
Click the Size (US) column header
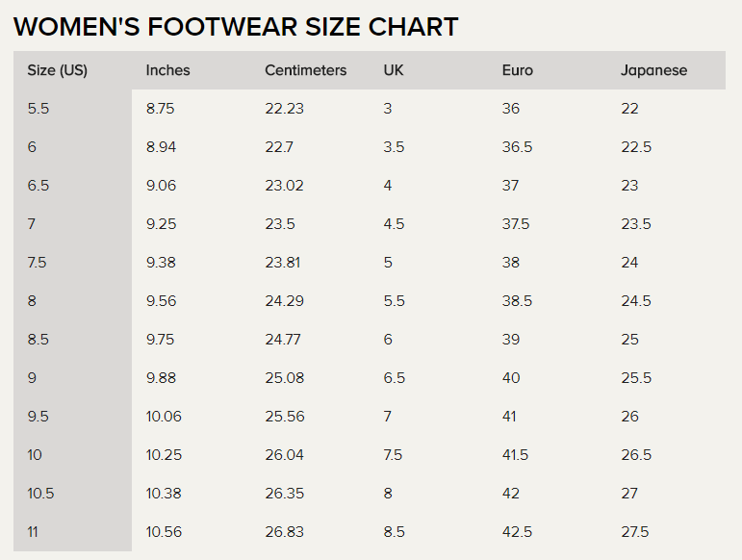coord(57,70)
